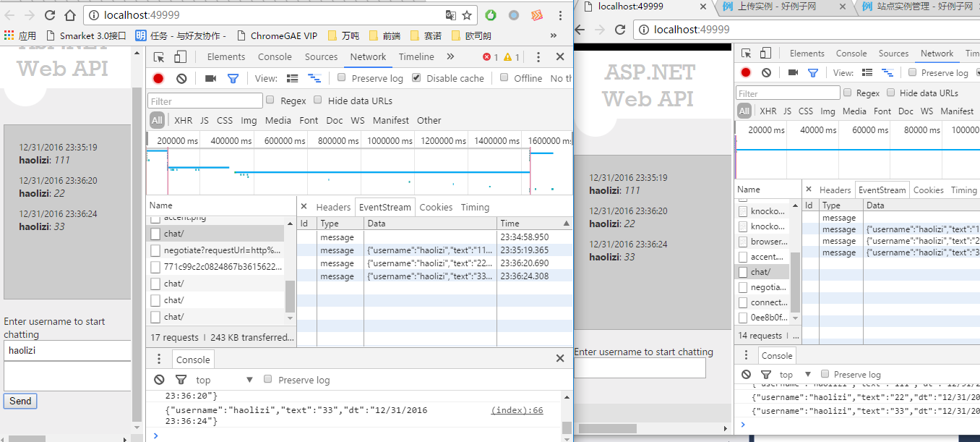
Task: Filter by WS in left Network panel
Action: [357, 120]
